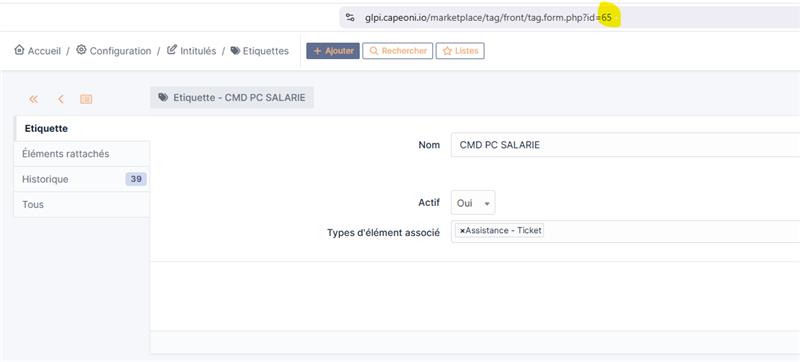The image size is (800, 362).
Task: Click the browser address bar URL
Action: [x=488, y=17]
